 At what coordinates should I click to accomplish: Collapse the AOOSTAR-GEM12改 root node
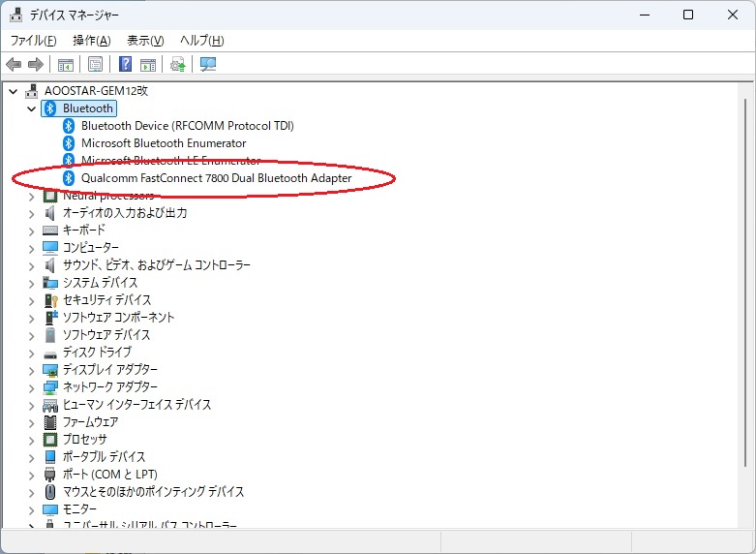[x=13, y=91]
